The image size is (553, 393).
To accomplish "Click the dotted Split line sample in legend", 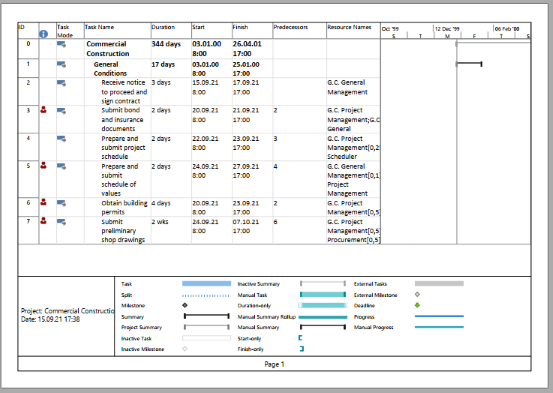I will 207,296.
